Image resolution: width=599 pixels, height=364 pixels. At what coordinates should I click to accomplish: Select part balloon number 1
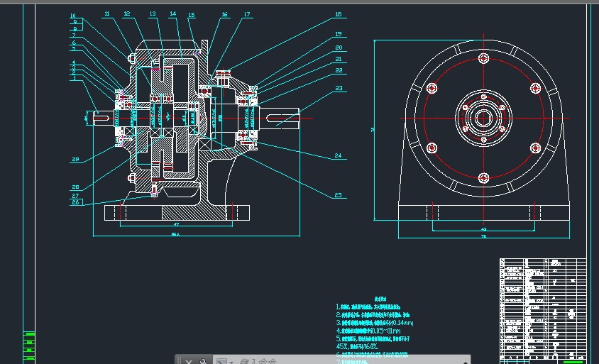74,78
